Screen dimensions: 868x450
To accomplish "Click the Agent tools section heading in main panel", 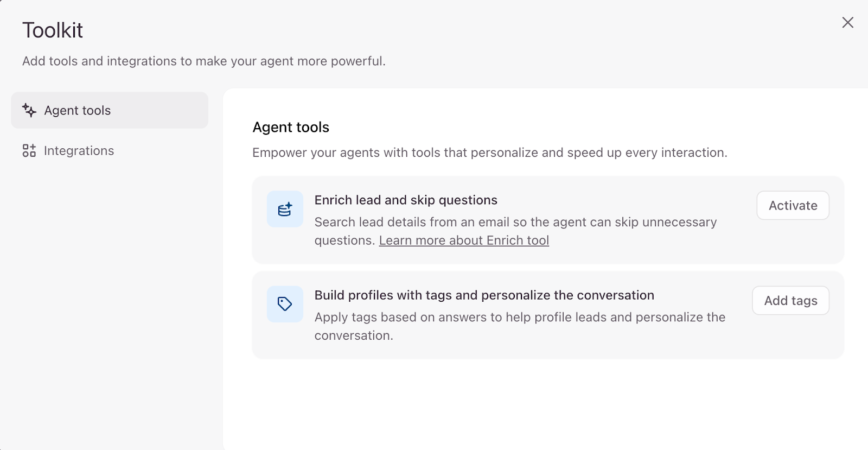I will (291, 127).
